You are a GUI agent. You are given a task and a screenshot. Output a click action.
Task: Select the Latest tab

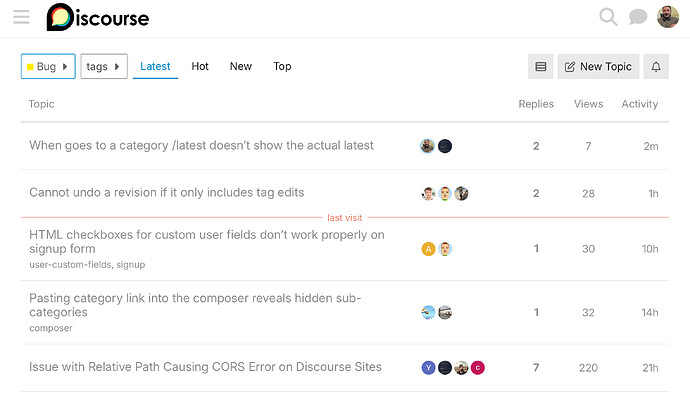click(155, 66)
